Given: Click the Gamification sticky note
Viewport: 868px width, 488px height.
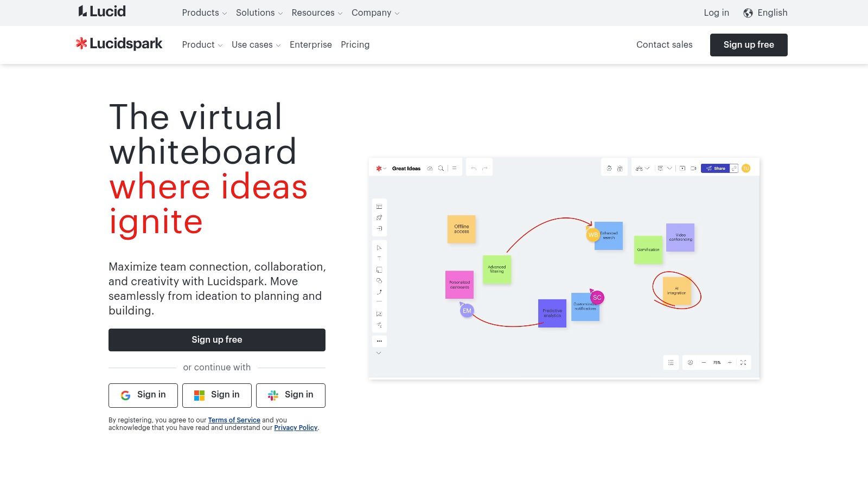Looking at the screenshot, I should coord(648,250).
